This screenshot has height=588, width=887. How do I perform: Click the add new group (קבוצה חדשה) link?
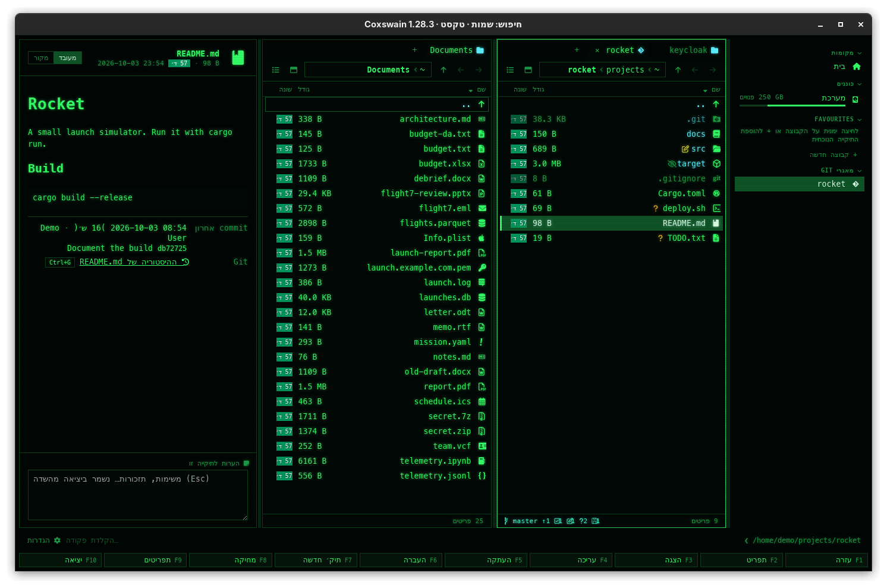(833, 155)
